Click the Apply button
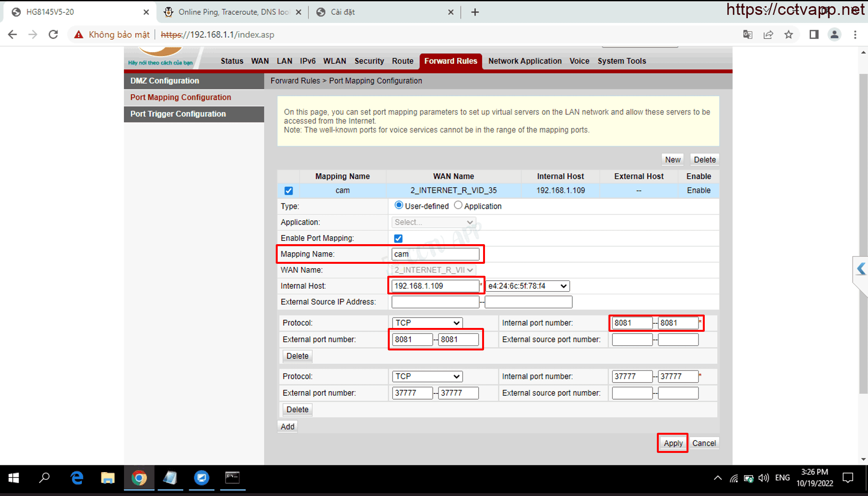 pos(673,443)
